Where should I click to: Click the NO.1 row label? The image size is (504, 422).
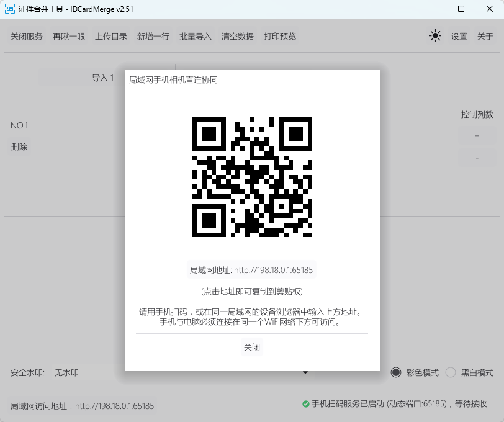coord(19,125)
